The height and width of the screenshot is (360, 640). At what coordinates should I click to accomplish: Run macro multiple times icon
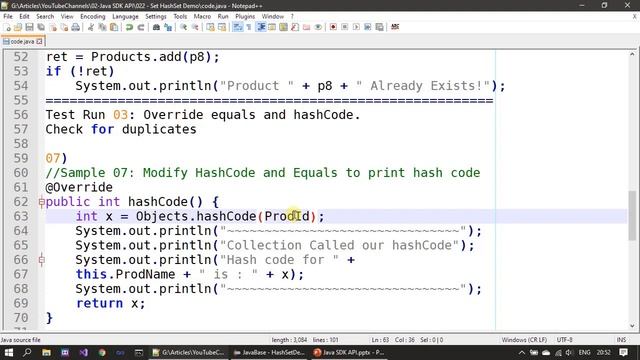click(x=367, y=27)
